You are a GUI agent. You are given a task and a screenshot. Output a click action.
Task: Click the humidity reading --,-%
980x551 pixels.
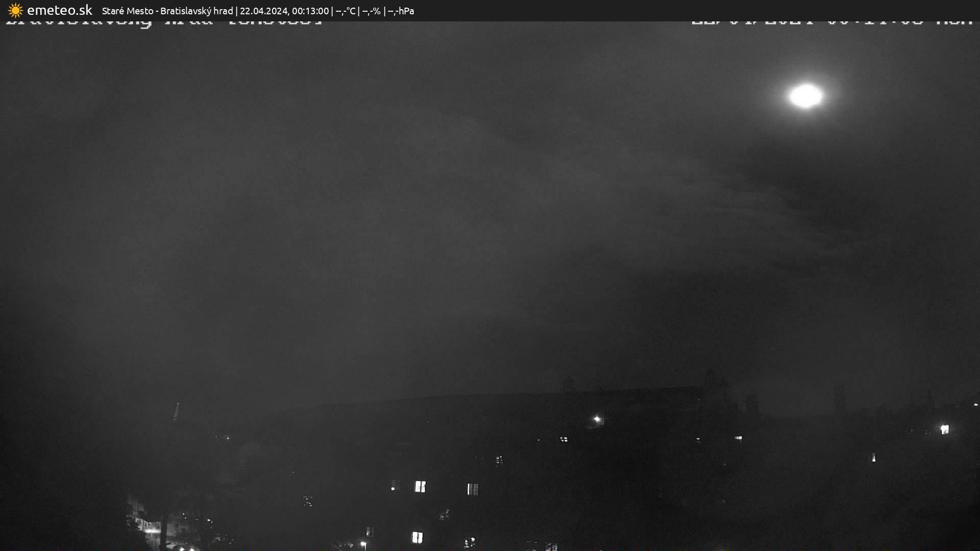coord(371,11)
